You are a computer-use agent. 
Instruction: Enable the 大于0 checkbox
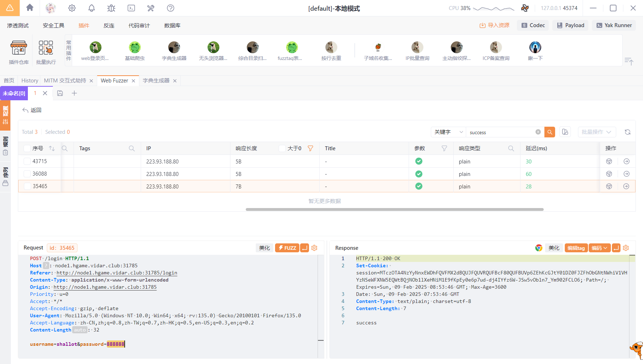(x=282, y=148)
